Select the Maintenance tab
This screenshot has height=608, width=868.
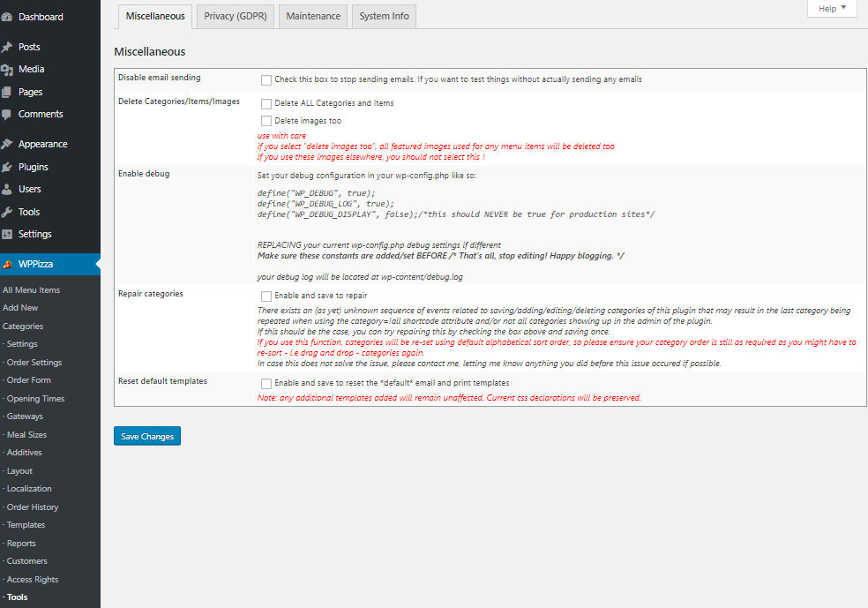[313, 16]
